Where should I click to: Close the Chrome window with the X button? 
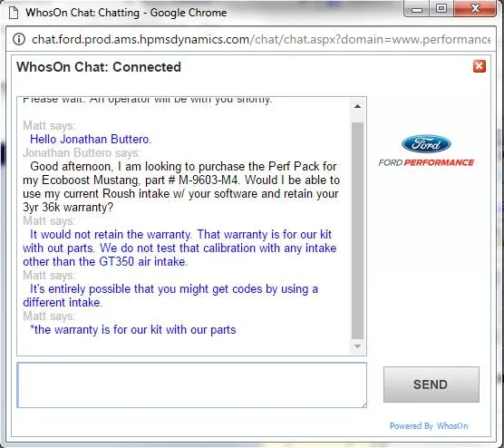[x=475, y=9]
